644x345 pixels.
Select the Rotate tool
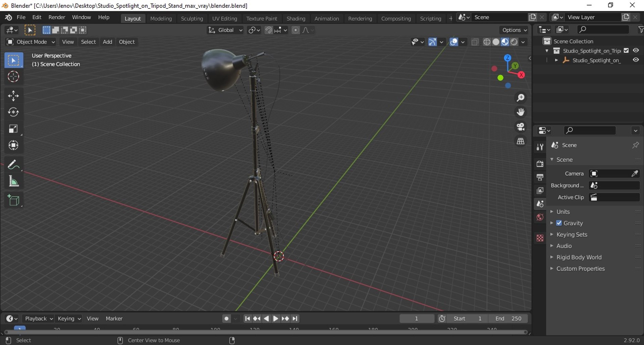[x=13, y=112]
